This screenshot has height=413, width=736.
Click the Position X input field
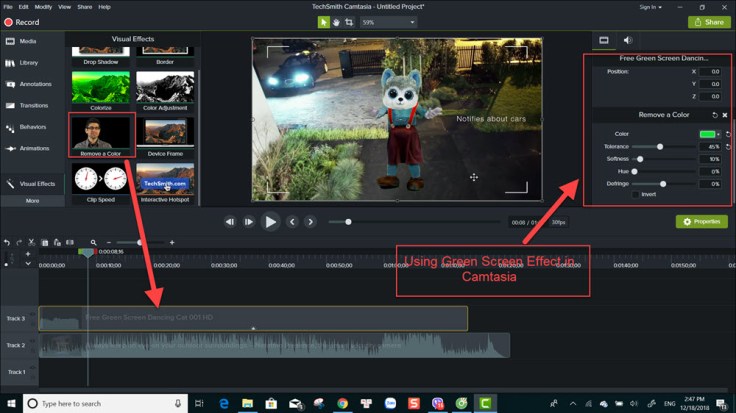(710, 72)
